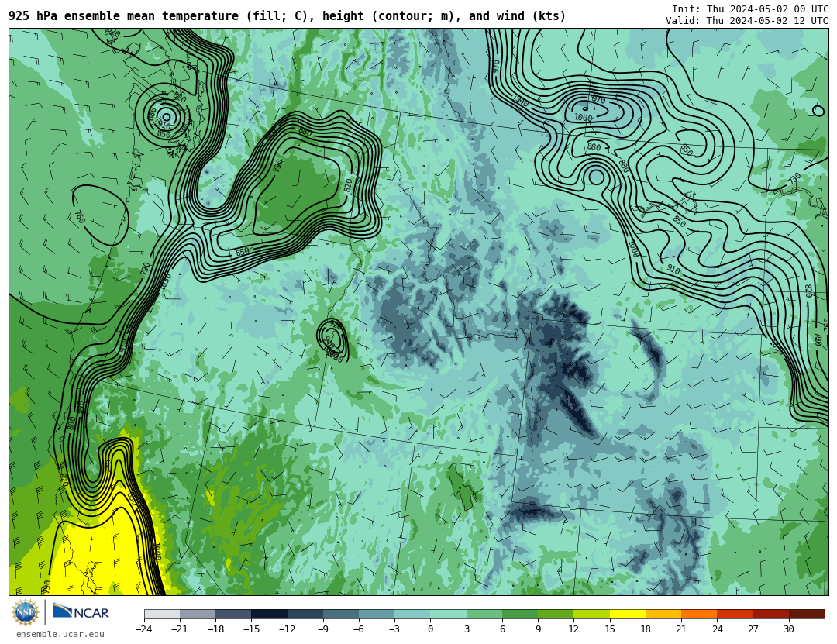Pick the lime 12 to 15 colorbar swatch
Screen dimensions: 837x644
(591, 615)
